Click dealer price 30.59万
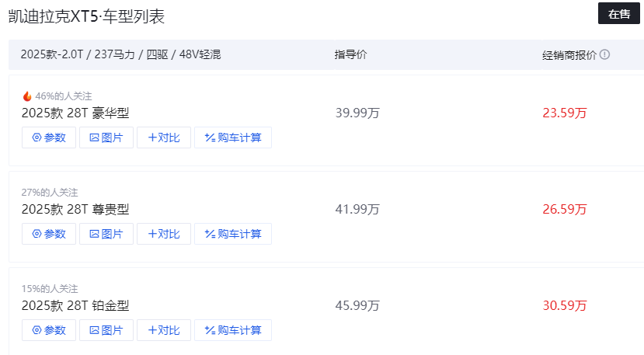 point(565,306)
